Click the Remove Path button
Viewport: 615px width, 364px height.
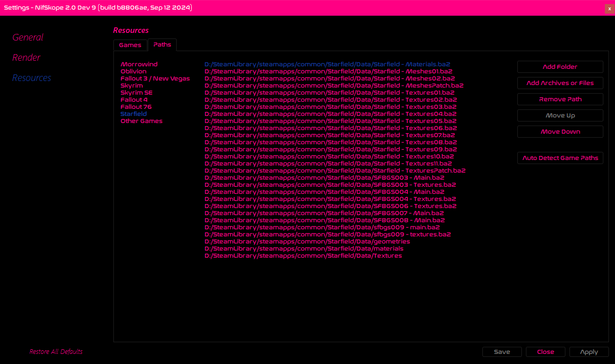560,99
